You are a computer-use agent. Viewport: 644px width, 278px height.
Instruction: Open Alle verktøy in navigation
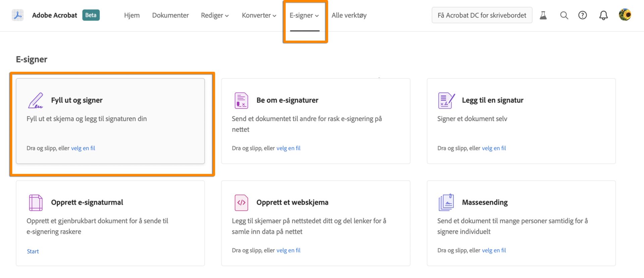pyautogui.click(x=349, y=15)
